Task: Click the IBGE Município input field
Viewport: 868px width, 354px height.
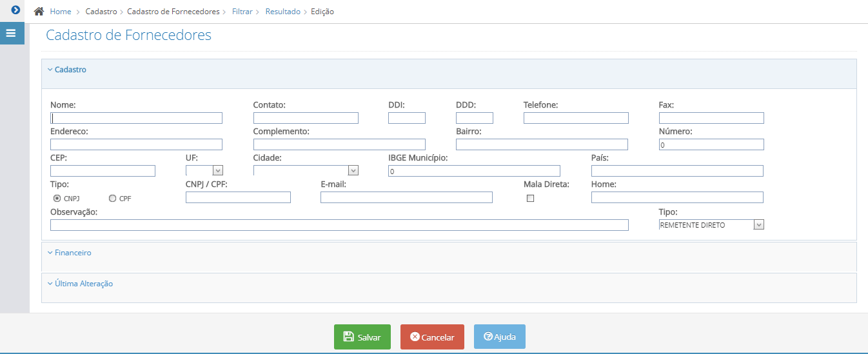Action: pyautogui.click(x=474, y=171)
